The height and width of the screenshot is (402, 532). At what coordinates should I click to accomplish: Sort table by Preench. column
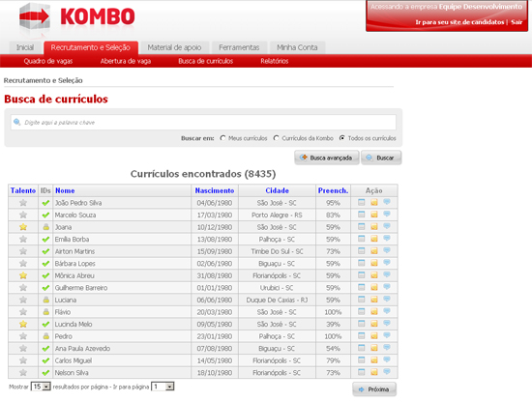click(333, 190)
